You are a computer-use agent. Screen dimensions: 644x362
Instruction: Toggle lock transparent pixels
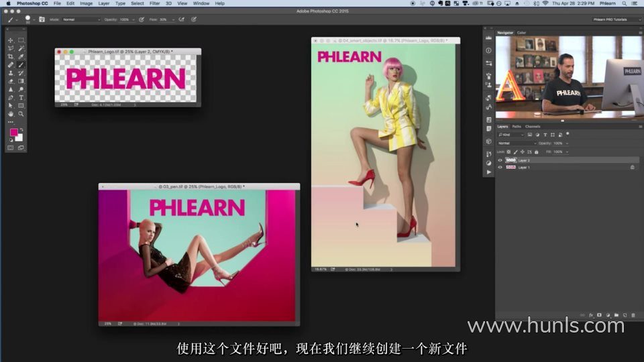[508, 152]
